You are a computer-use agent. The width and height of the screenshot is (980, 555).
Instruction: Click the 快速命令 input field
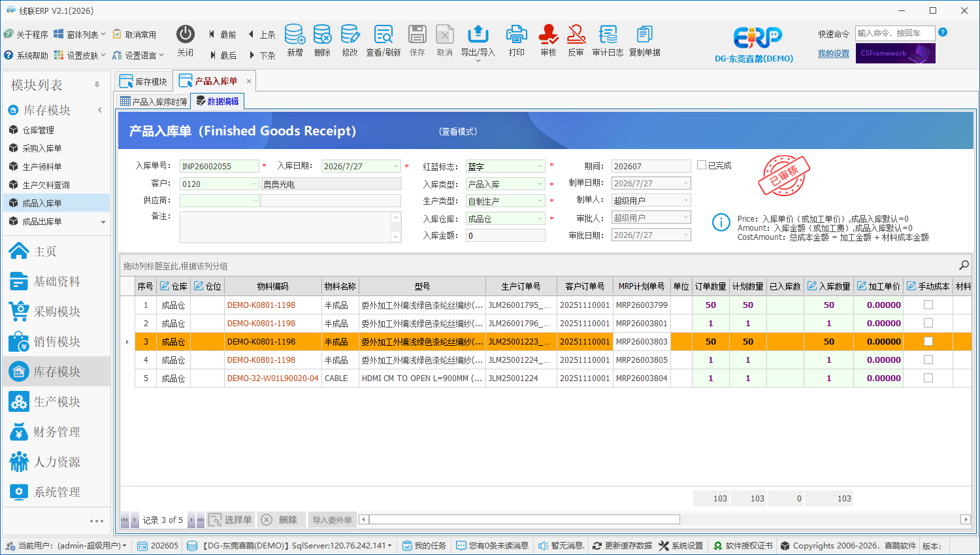point(894,33)
